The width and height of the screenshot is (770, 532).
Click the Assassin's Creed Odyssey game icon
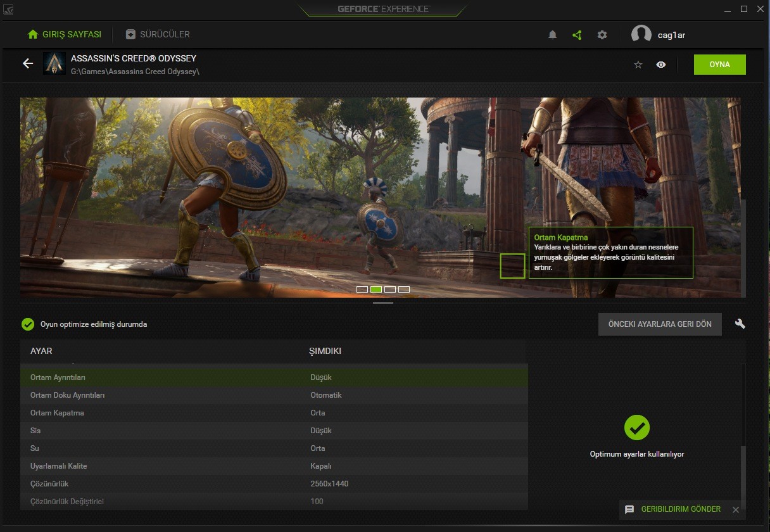coord(54,63)
